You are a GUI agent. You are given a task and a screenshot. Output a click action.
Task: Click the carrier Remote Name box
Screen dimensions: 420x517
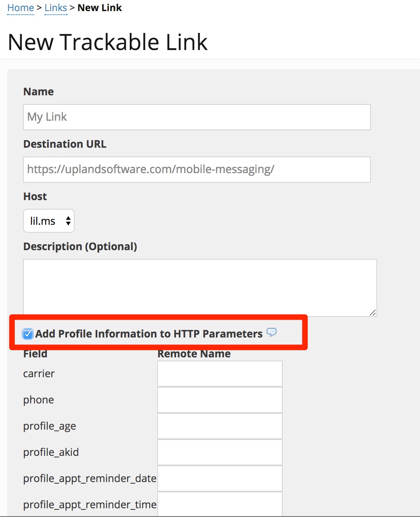coord(220,373)
